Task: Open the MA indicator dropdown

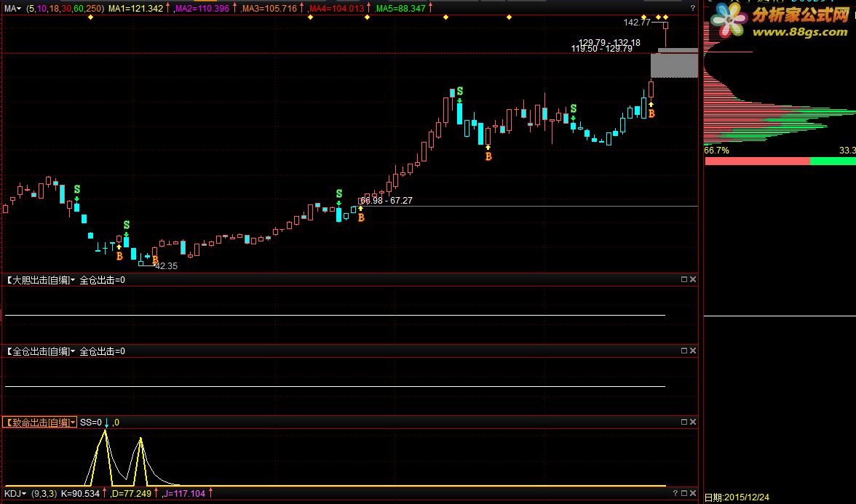Action: click(x=12, y=8)
